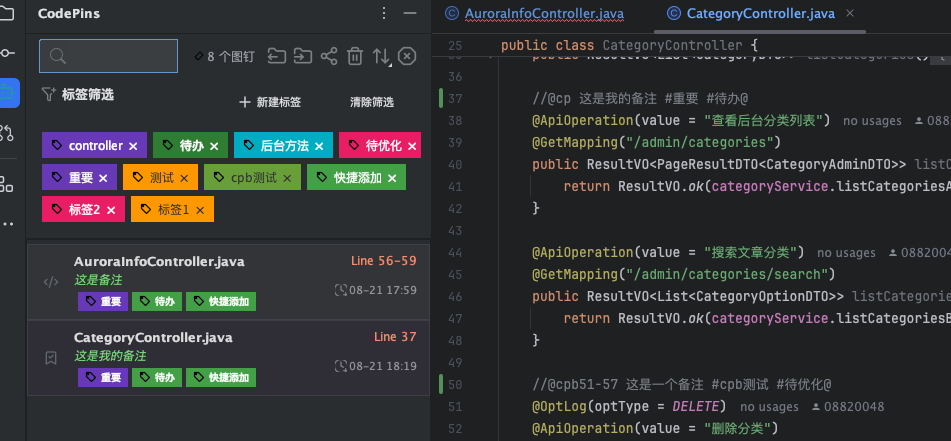
Task: Filter by the 重要 tag chip
Action: coord(79,177)
